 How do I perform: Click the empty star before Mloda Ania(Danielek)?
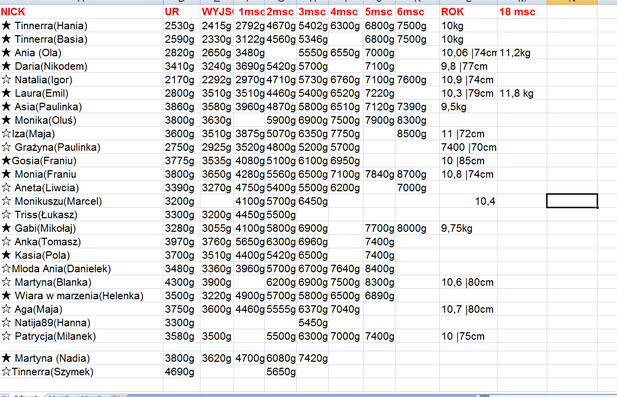tap(6, 269)
